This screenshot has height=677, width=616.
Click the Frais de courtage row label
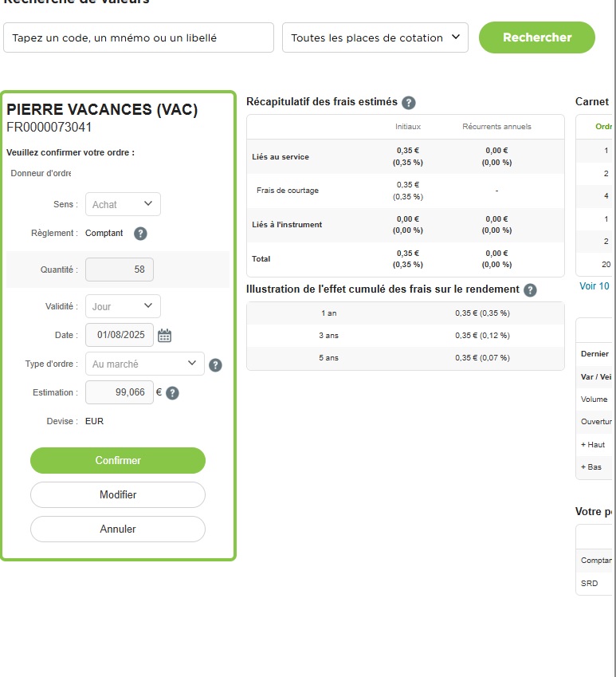pos(288,191)
